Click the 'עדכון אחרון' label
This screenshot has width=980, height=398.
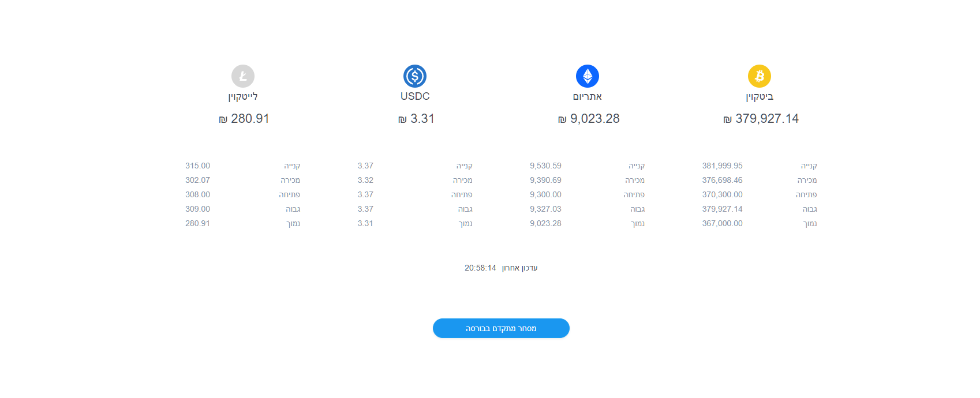click(x=519, y=268)
